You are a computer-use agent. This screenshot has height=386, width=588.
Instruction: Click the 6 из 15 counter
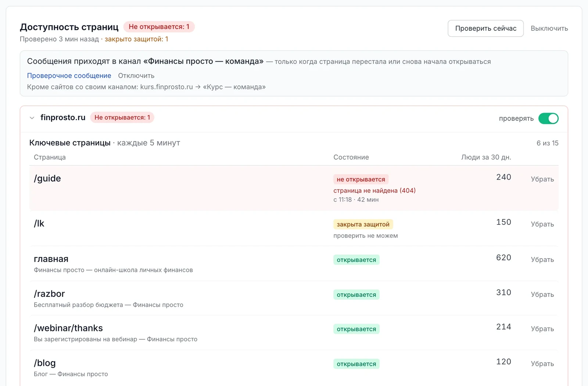[547, 143]
